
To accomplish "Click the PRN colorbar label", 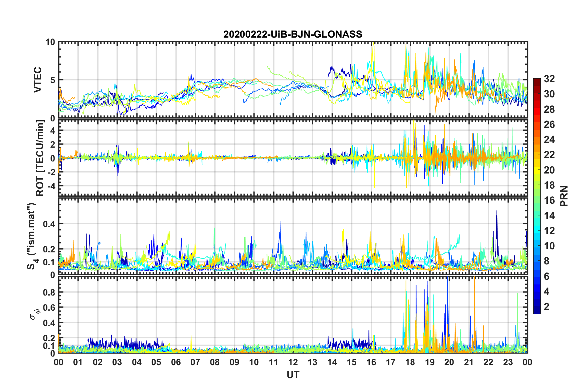I will 564,196.
